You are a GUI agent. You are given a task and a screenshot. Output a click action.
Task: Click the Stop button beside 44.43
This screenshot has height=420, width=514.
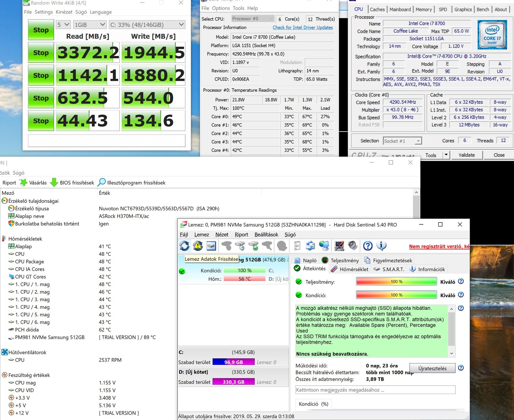pos(41,121)
